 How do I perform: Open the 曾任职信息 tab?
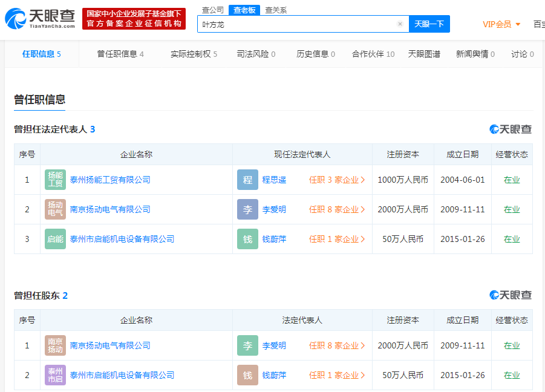click(120, 54)
